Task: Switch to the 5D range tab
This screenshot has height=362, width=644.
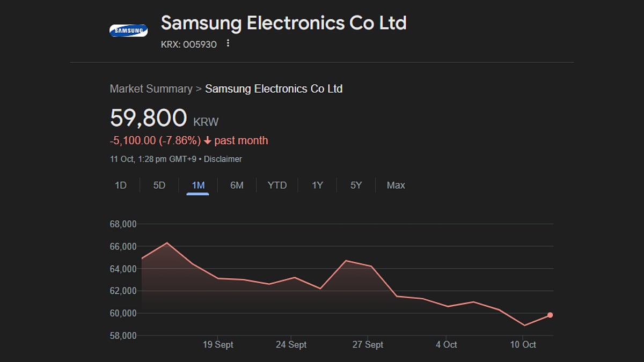Action: coord(159,186)
